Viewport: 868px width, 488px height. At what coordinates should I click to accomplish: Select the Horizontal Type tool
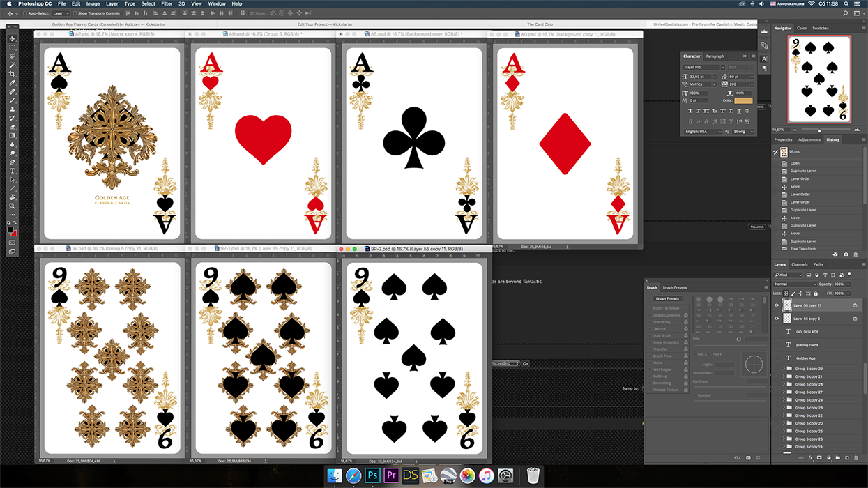pos(13,171)
